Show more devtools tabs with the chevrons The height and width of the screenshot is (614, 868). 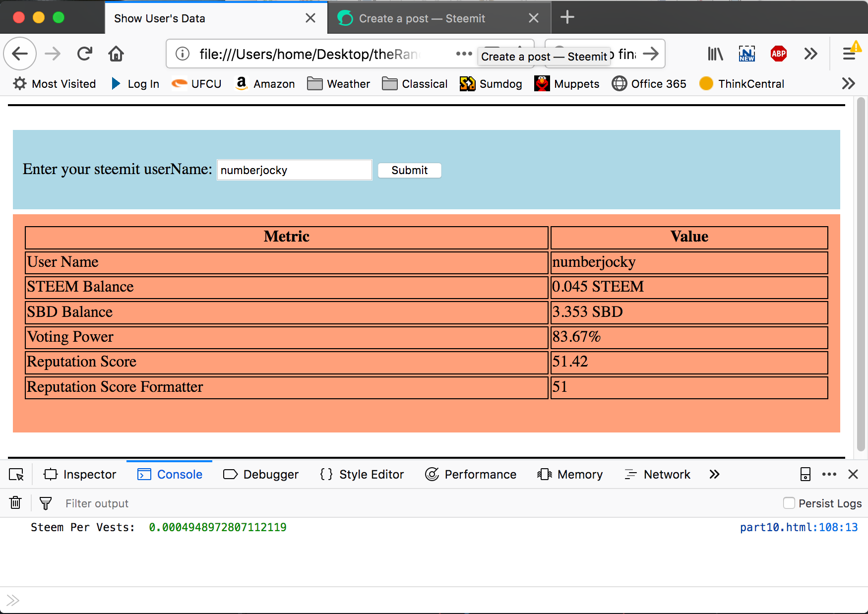[x=714, y=475]
